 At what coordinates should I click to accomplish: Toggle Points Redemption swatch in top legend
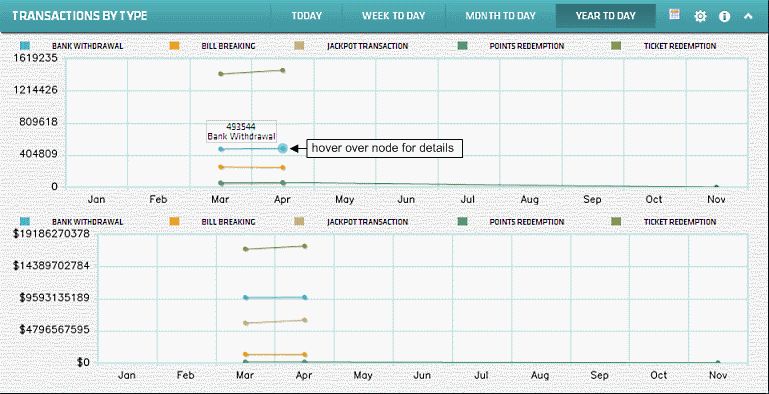pos(462,46)
